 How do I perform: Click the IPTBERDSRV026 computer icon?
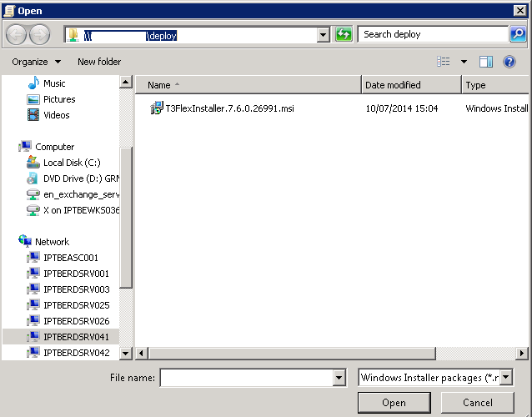pyautogui.click(x=33, y=320)
